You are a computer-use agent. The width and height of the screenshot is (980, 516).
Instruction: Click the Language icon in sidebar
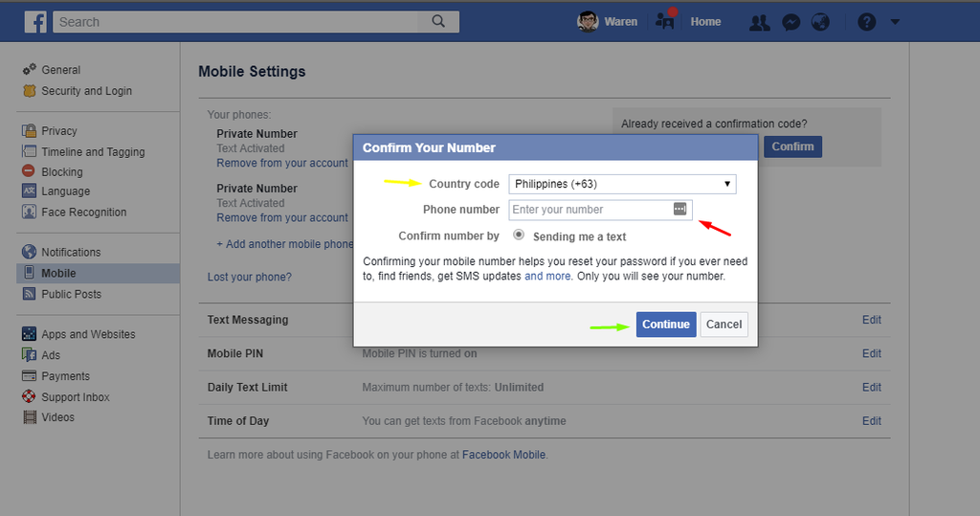30,191
